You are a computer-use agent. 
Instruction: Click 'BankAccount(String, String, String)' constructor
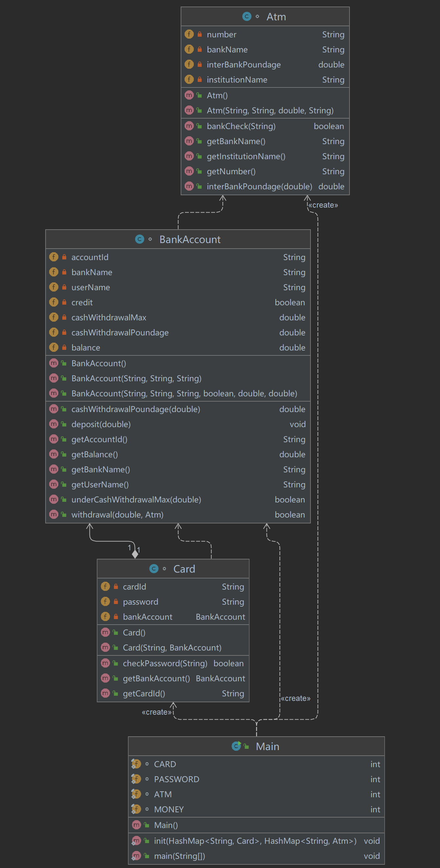(136, 378)
